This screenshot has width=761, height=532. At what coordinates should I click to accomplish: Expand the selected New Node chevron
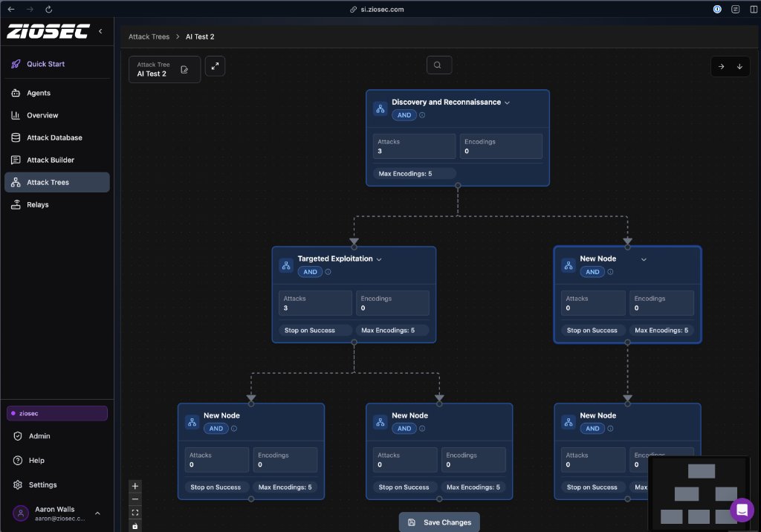(644, 260)
